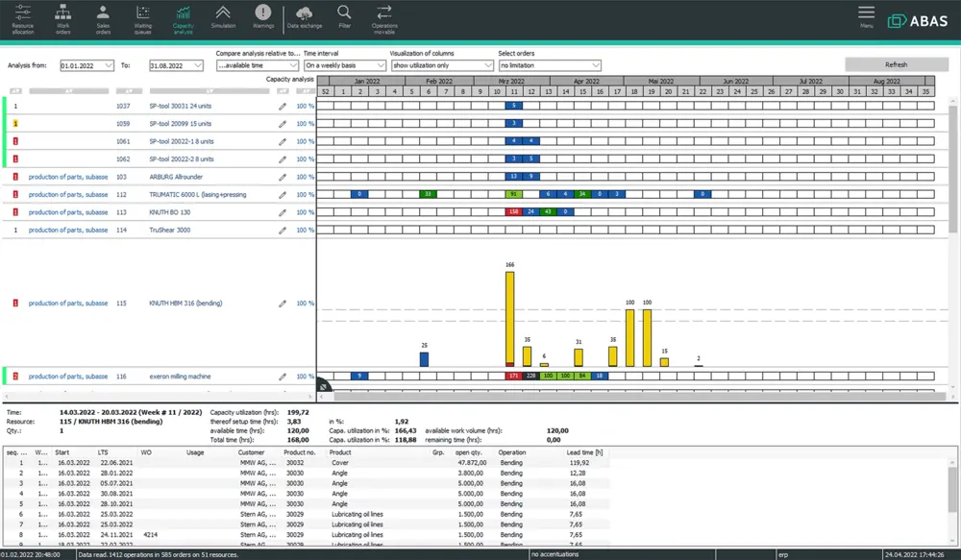Open production of parts link for exeron milling machine
Screen dimensions: 961x560
[x=68, y=377]
